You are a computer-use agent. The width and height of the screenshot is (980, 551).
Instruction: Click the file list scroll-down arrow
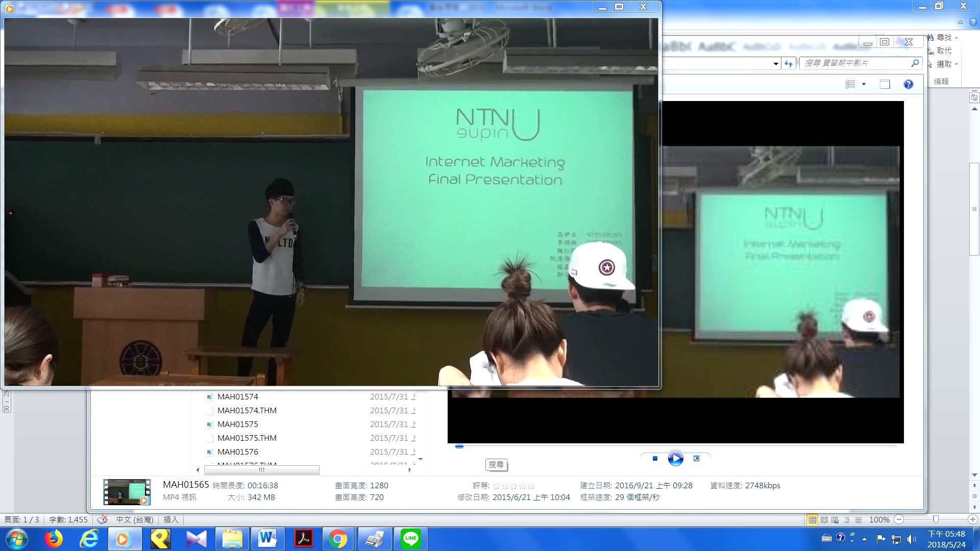[421, 459]
